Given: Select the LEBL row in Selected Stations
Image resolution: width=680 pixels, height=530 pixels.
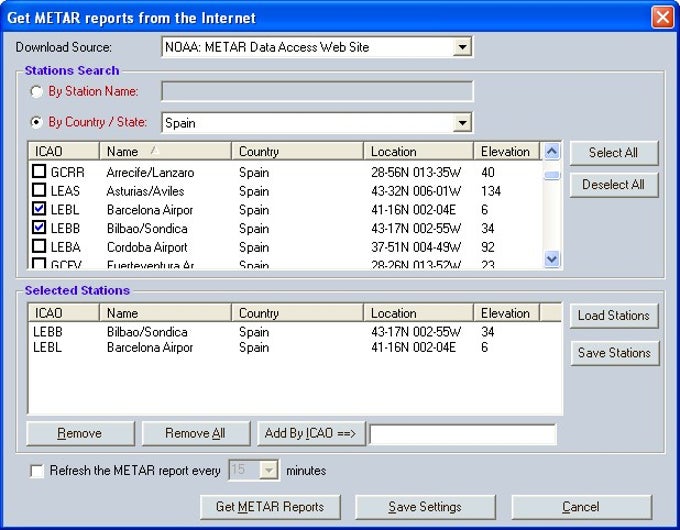Looking at the screenshot, I should (x=295, y=347).
